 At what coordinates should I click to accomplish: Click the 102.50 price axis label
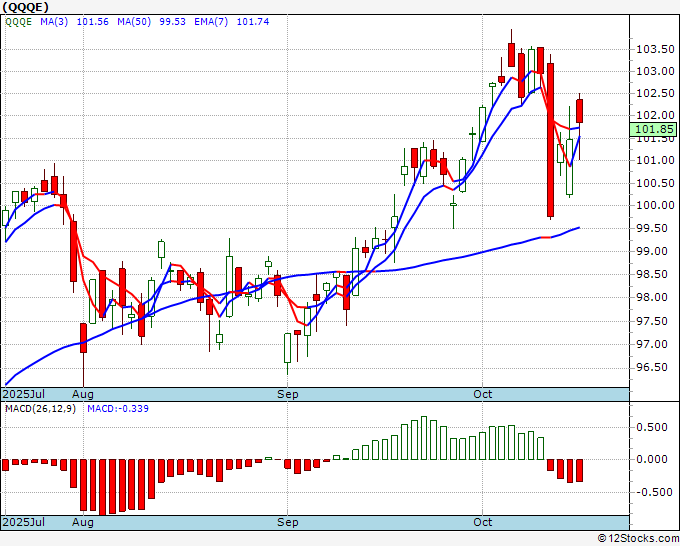(x=655, y=93)
